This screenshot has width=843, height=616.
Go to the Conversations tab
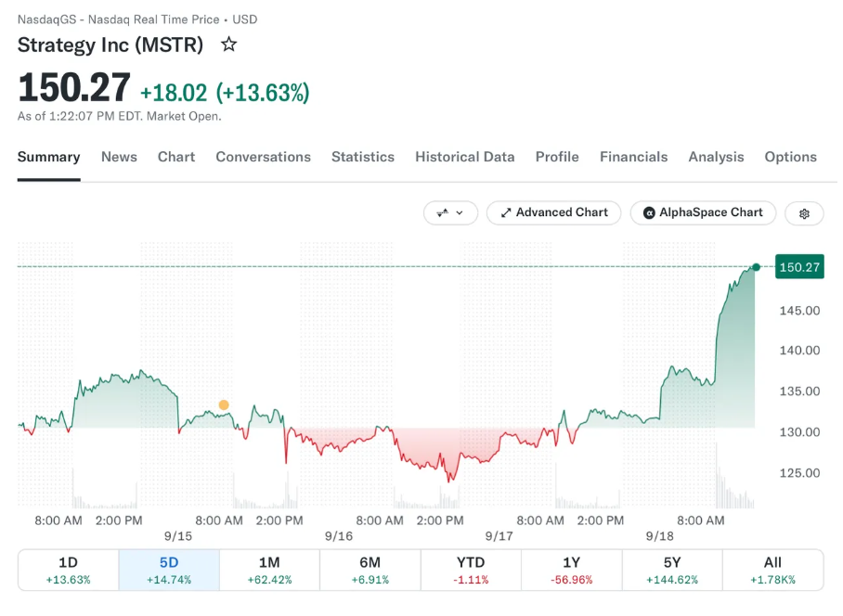(x=264, y=157)
